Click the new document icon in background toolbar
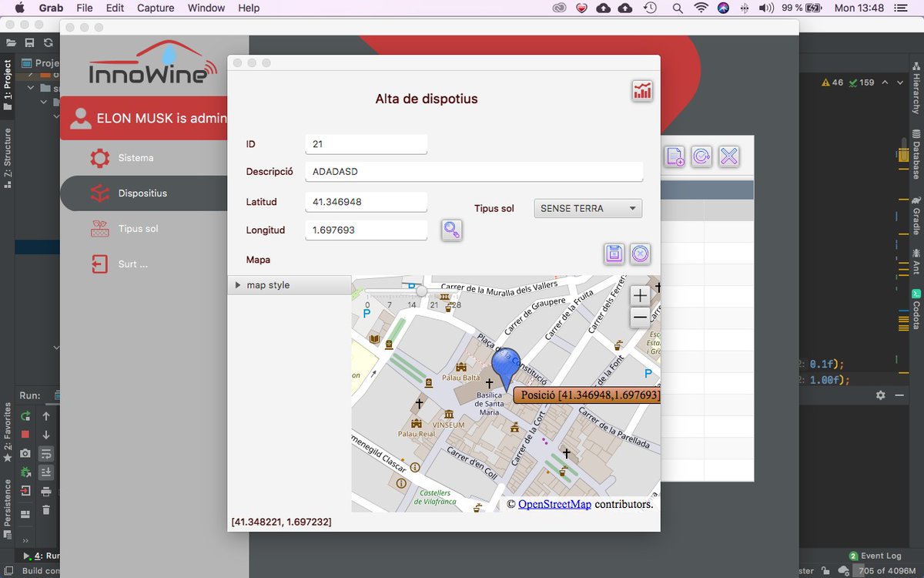This screenshot has height=578, width=924. [x=675, y=156]
